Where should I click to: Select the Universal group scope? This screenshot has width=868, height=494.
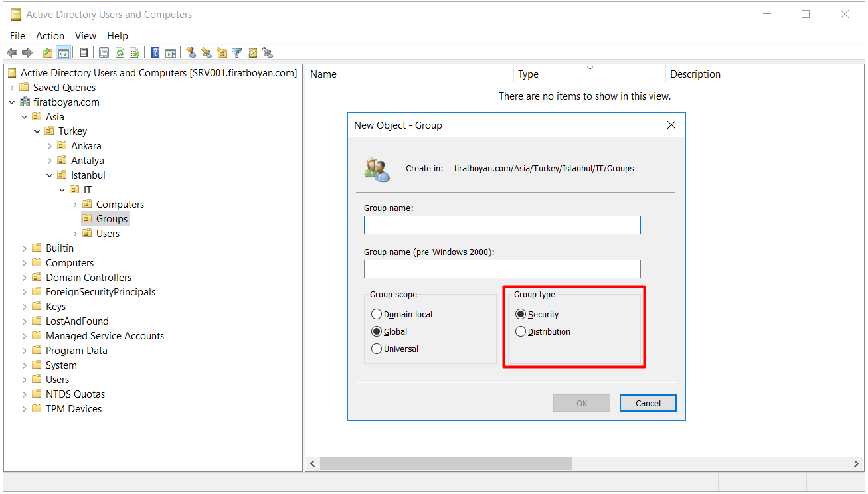click(x=377, y=349)
